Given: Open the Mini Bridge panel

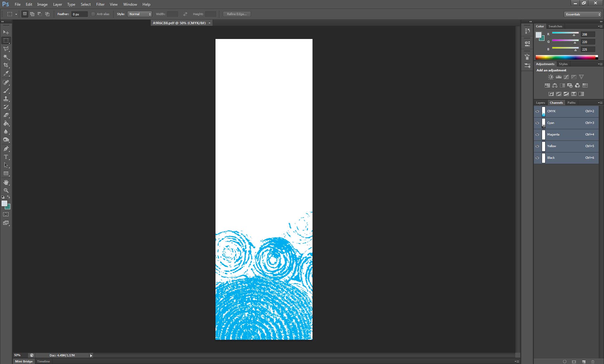Looking at the screenshot, I should click(24, 361).
